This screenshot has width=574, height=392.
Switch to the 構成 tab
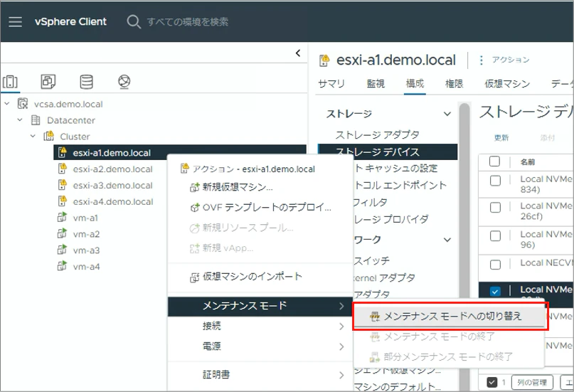tap(415, 84)
